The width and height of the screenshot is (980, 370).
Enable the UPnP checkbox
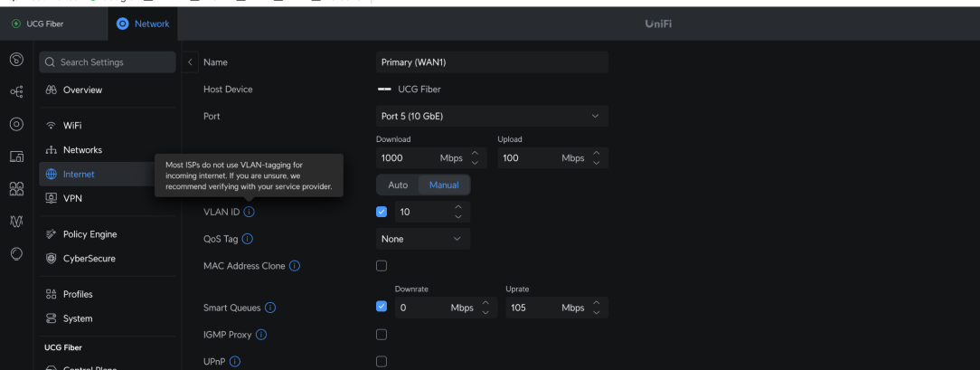382,361
